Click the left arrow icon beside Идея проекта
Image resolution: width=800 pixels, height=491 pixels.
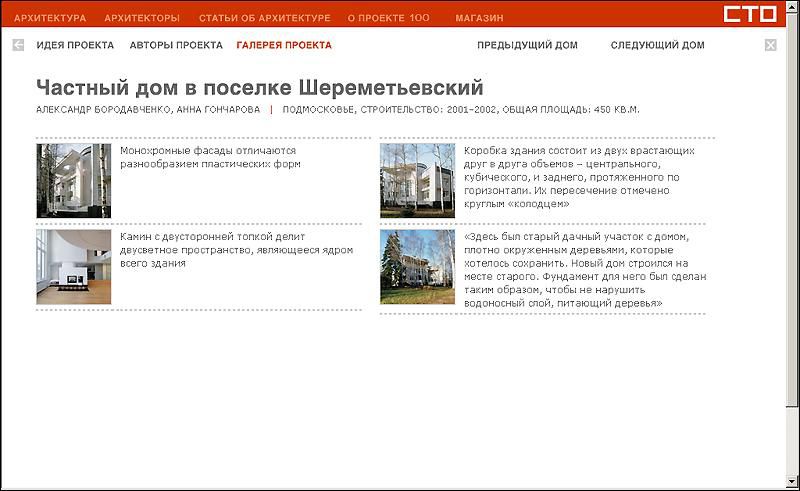pos(18,45)
